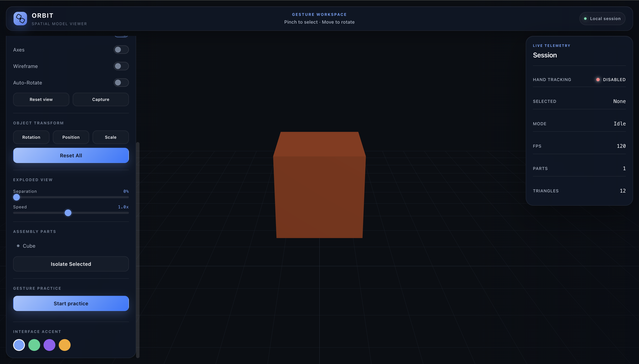Click the Isolate Selected button
This screenshot has width=639, height=364.
tap(71, 264)
